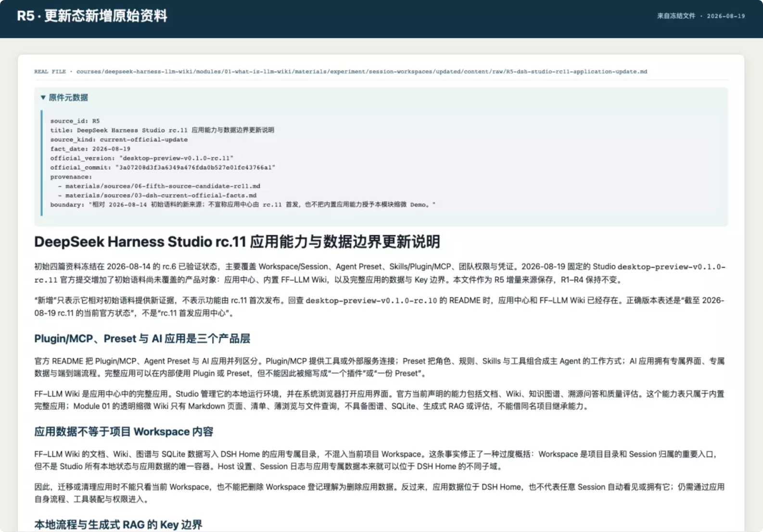Viewport: 763px width, 532px height.
Task: Click the paragraph starting 官方 README 把 Plugin/MCP
Action: coord(379,367)
